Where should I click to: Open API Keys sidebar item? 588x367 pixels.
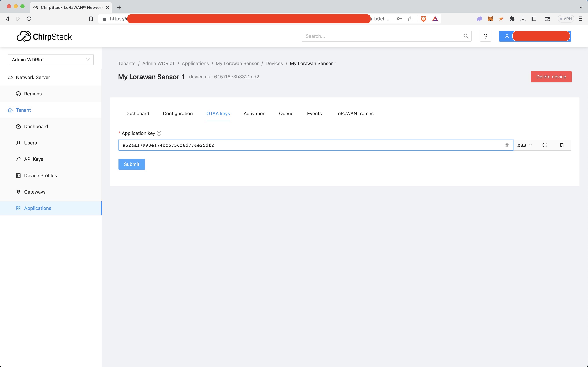(x=34, y=159)
